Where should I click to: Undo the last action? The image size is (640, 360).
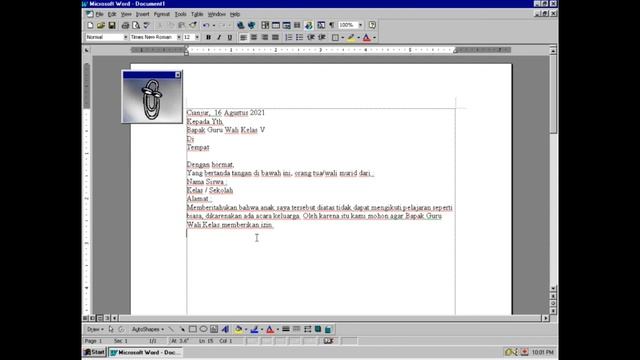206,25
